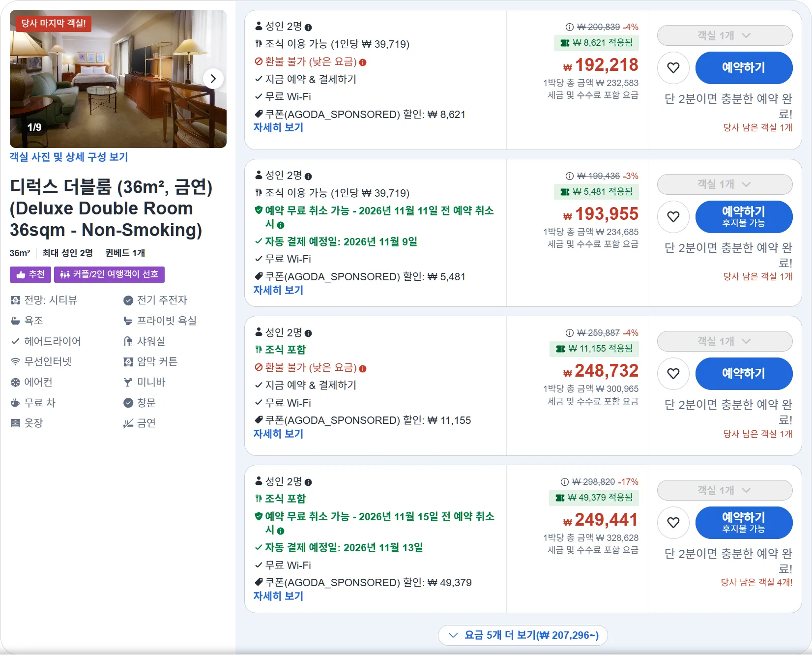Click info icon next to non-refundable ₩192,218 rate
812x655 pixels.
[x=363, y=62]
